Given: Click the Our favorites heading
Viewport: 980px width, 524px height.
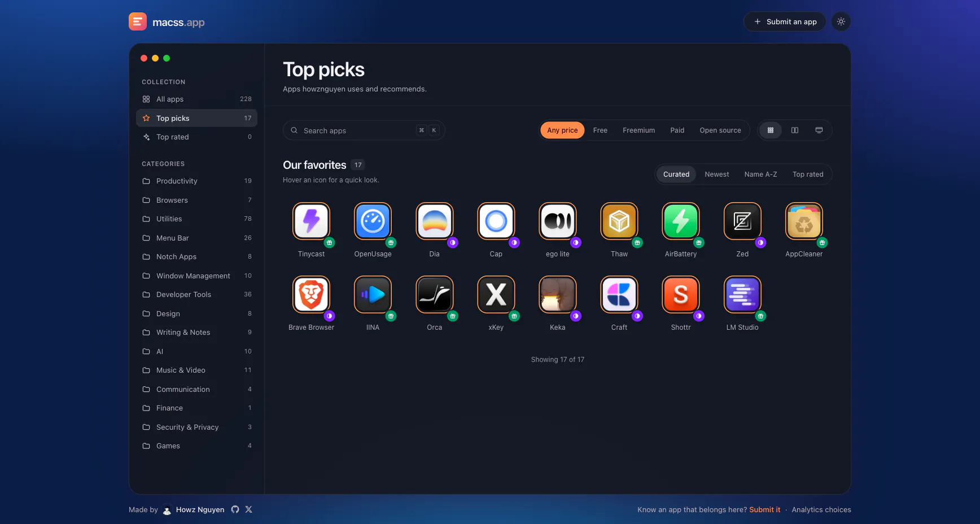Looking at the screenshot, I should [314, 165].
